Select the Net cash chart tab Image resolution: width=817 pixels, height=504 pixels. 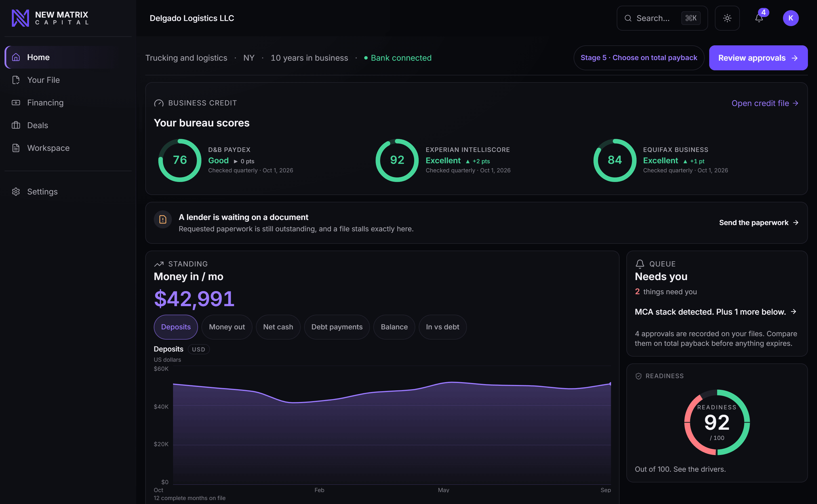coord(278,327)
